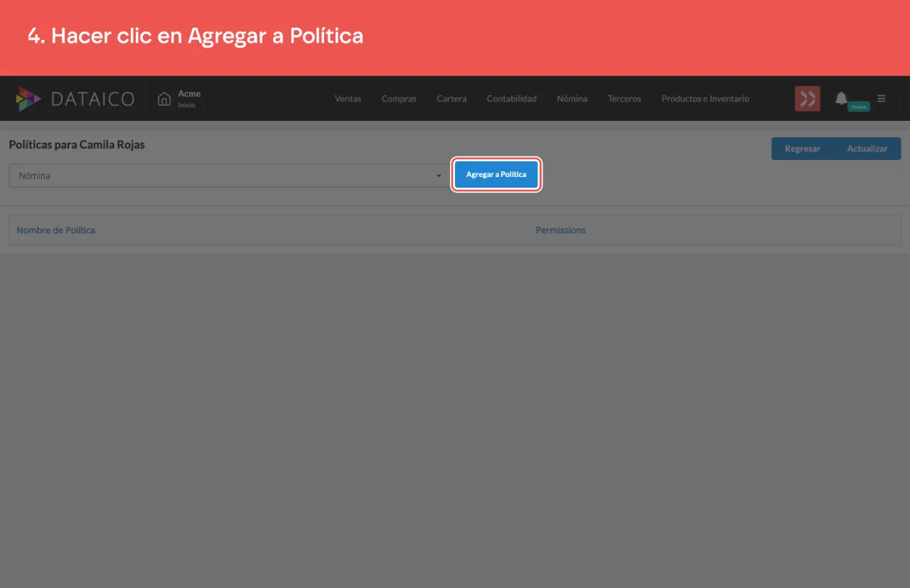The image size is (910, 588).
Task: Click the Nuevo badge near the bell
Action: tap(859, 107)
